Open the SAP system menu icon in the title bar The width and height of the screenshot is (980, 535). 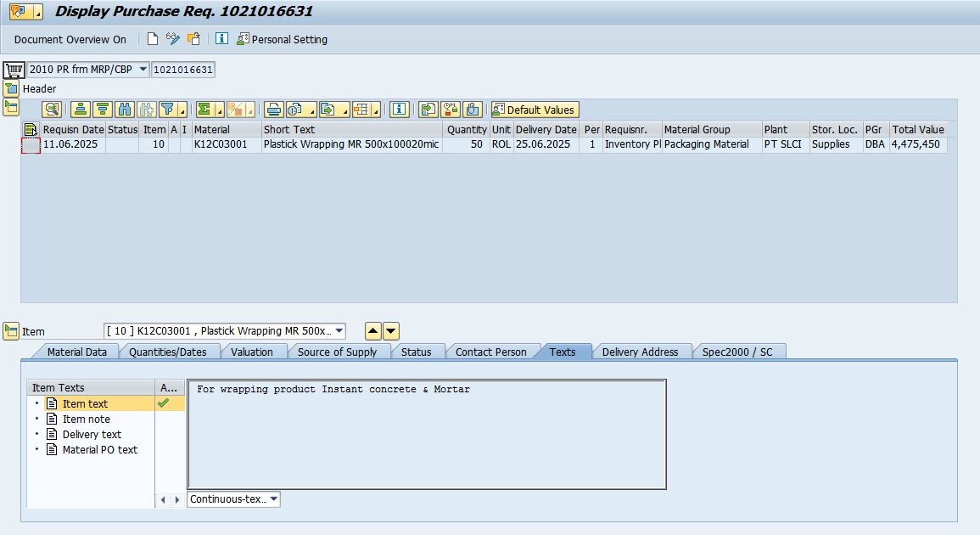18,11
